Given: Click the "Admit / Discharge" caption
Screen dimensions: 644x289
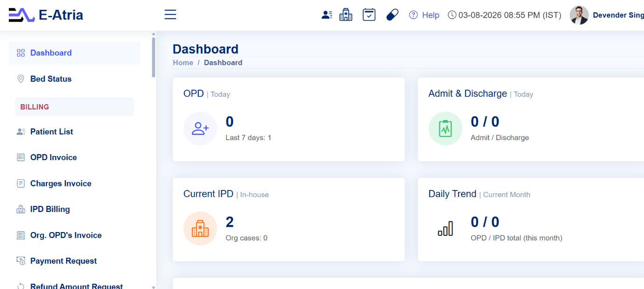Looking at the screenshot, I should (x=500, y=138).
